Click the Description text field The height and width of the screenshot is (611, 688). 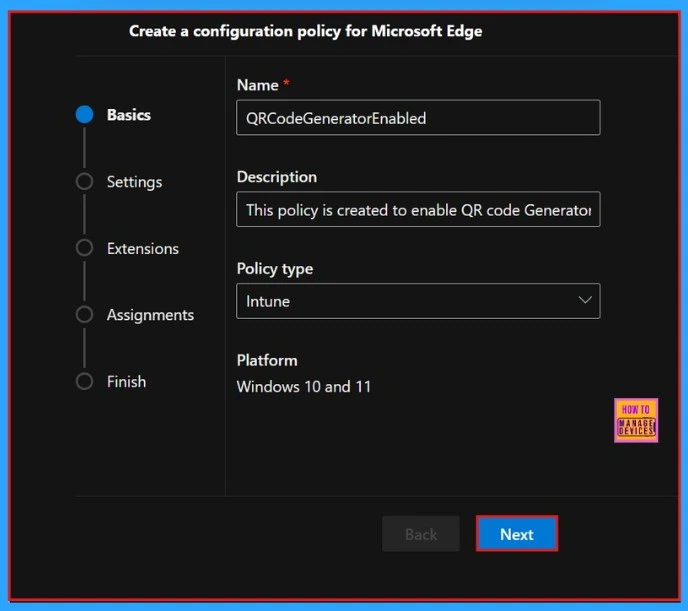coord(418,209)
